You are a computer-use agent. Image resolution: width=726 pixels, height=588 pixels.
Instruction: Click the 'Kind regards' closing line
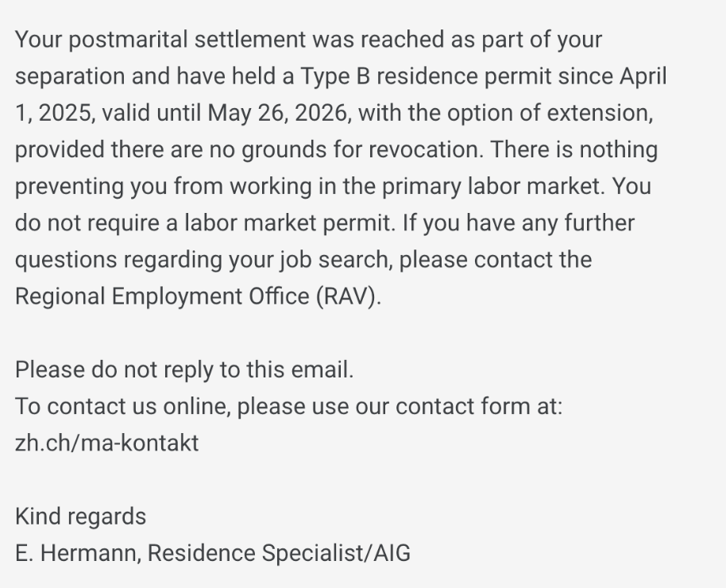[x=80, y=516]
